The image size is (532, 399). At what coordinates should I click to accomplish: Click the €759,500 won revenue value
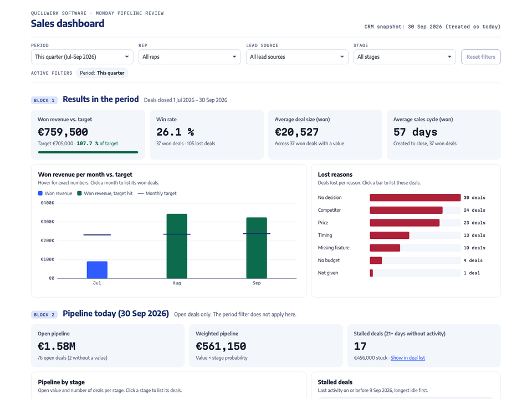pos(63,132)
